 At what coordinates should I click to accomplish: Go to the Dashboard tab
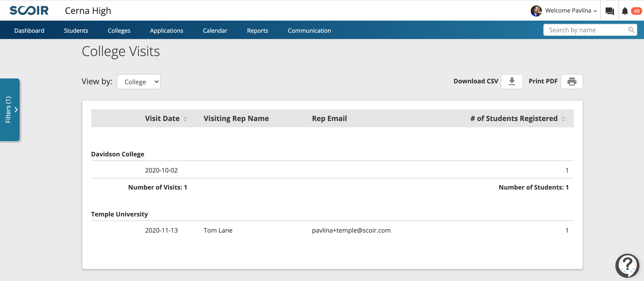(x=29, y=30)
